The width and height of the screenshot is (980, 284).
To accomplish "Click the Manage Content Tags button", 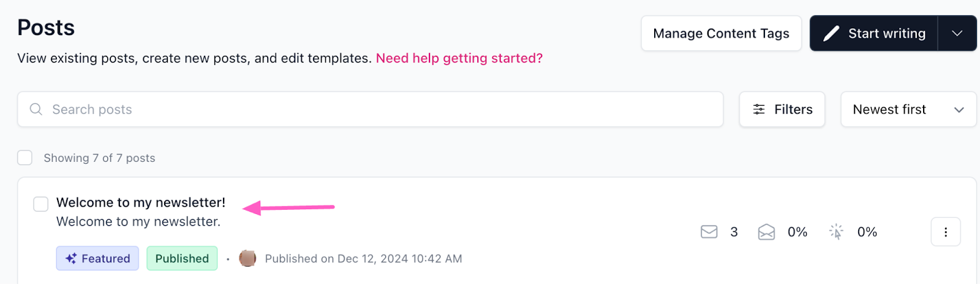I will [721, 34].
